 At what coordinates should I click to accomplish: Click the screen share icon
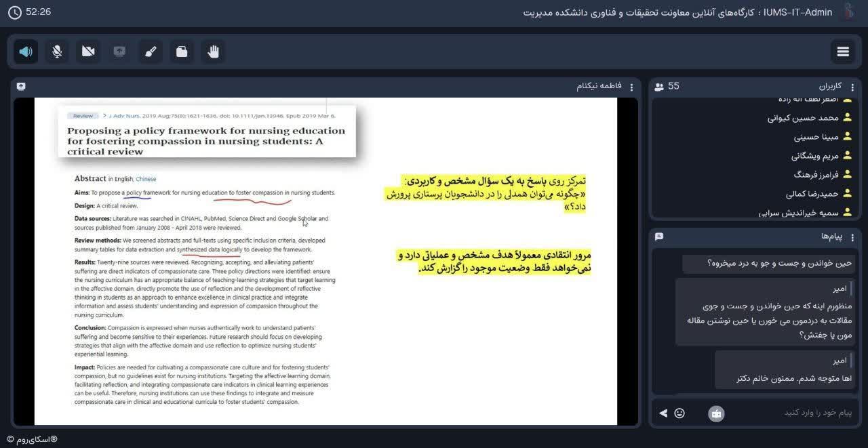(x=119, y=52)
